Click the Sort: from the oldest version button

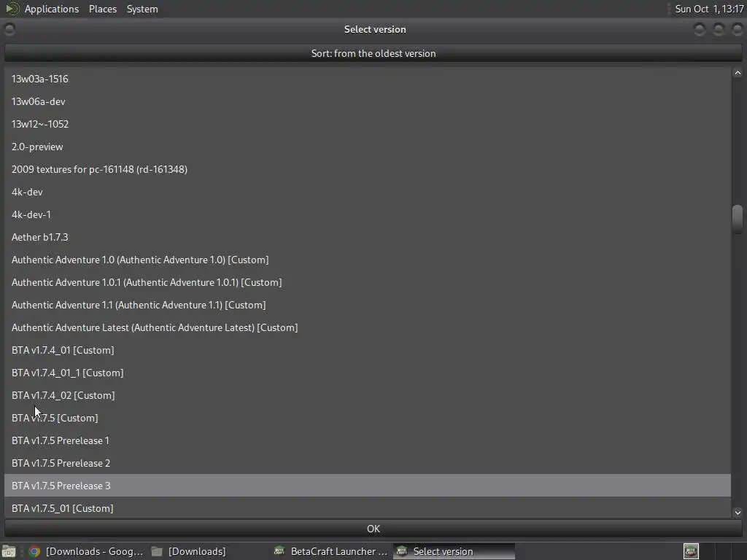[x=373, y=53]
